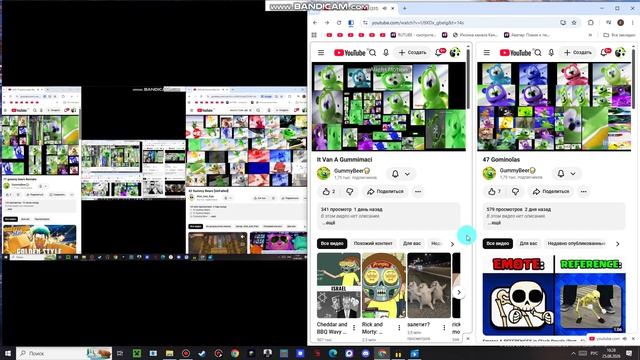The width and height of the screenshot is (640, 360).
Task: Open a new Chrome tab
Action: (x=404, y=8)
